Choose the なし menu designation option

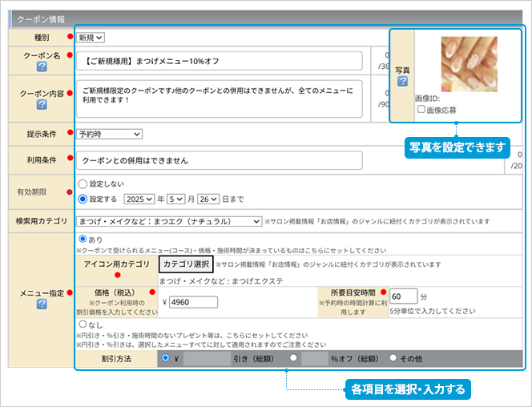point(83,324)
